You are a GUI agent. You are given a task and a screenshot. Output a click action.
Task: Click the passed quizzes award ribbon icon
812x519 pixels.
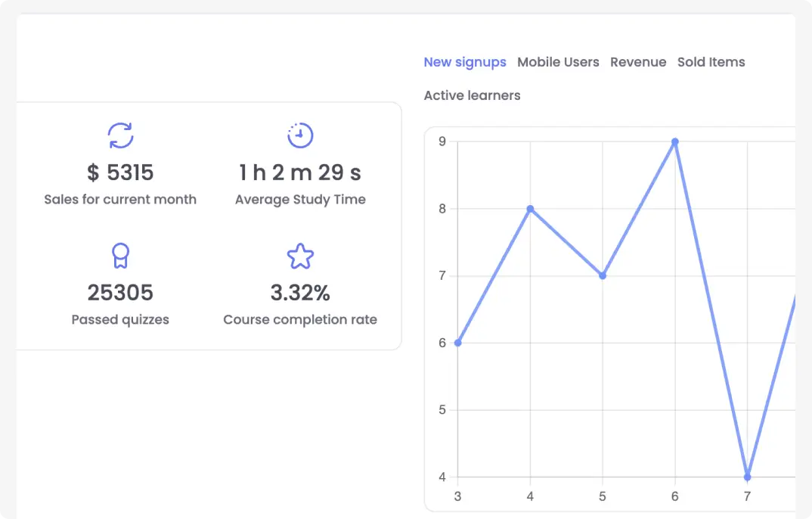(x=121, y=256)
